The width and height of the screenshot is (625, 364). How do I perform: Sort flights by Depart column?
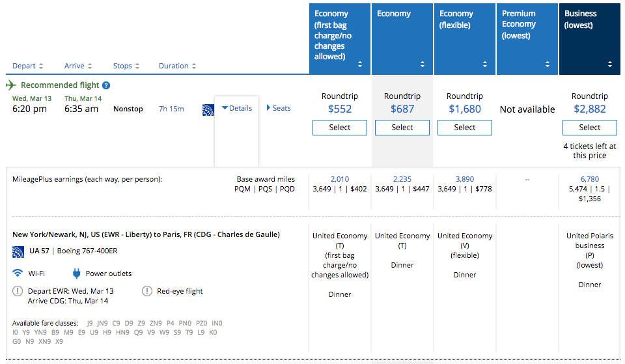pyautogui.click(x=27, y=66)
